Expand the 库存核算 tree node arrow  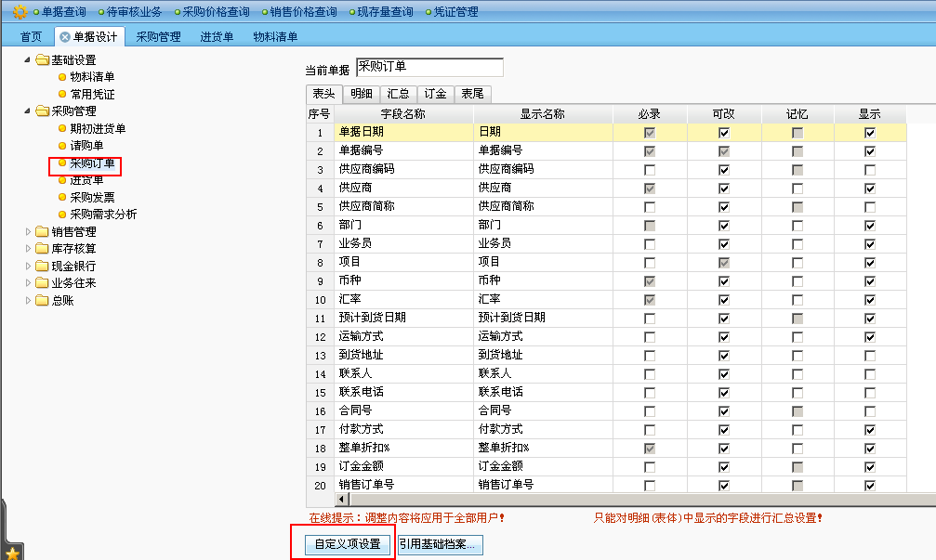pos(28,249)
